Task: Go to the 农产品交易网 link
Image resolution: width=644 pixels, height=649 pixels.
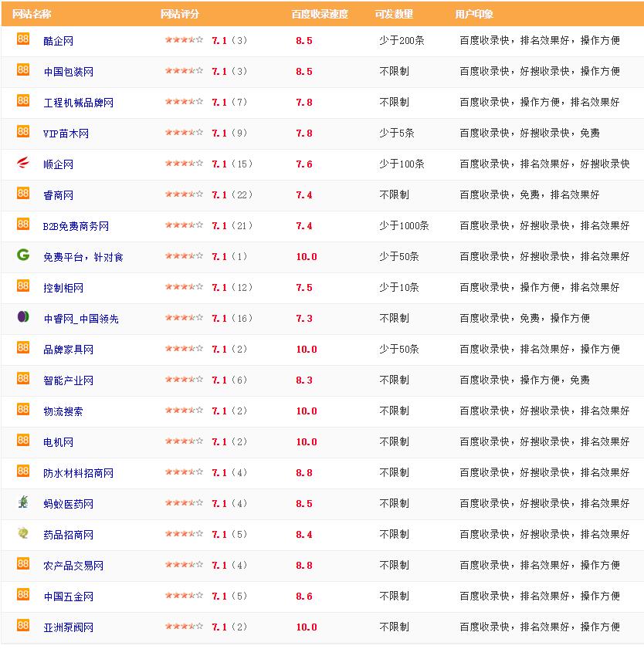Action: [73, 566]
